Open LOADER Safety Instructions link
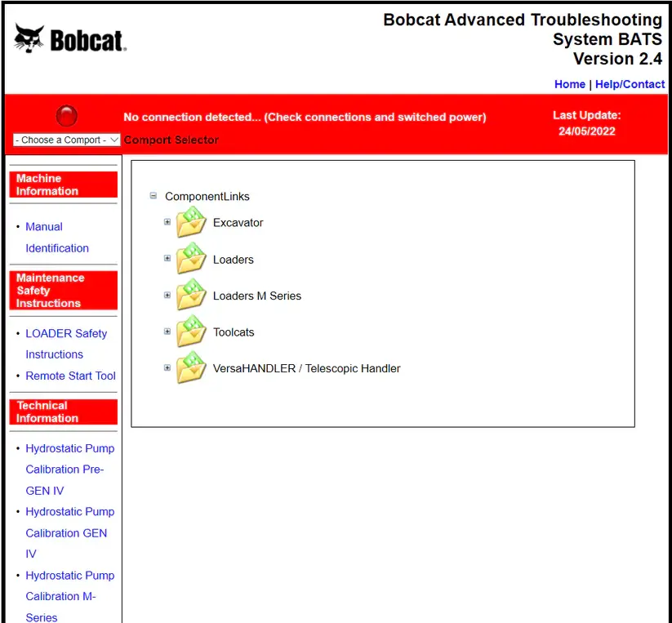The image size is (672, 623). [65, 344]
